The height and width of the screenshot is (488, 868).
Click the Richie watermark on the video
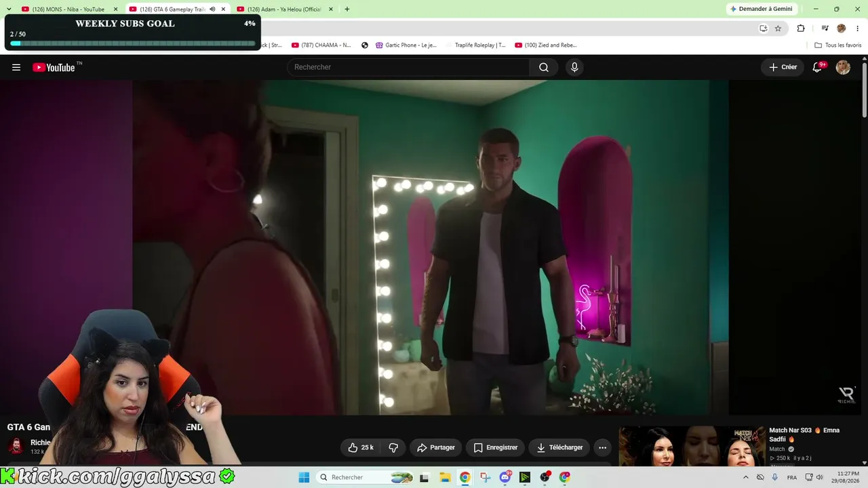click(x=847, y=396)
